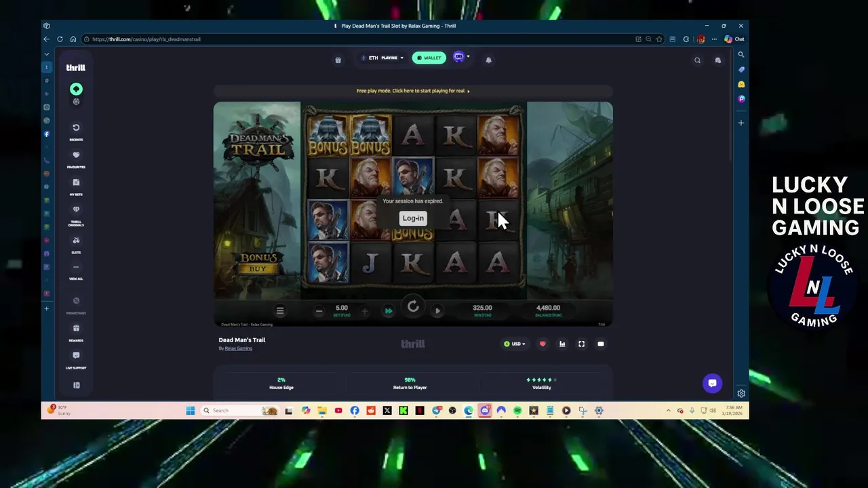Start autoplay with the play button
868x488 pixels.
tap(437, 311)
